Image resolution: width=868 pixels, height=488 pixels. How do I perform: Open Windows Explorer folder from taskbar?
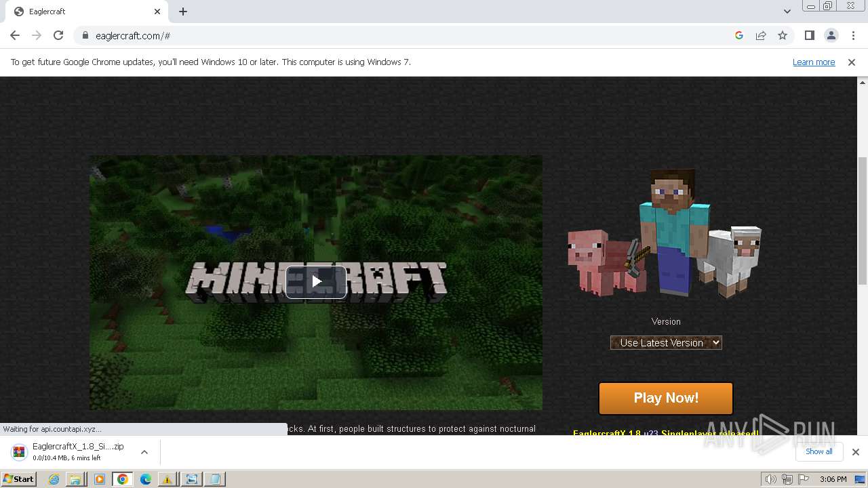click(x=75, y=479)
